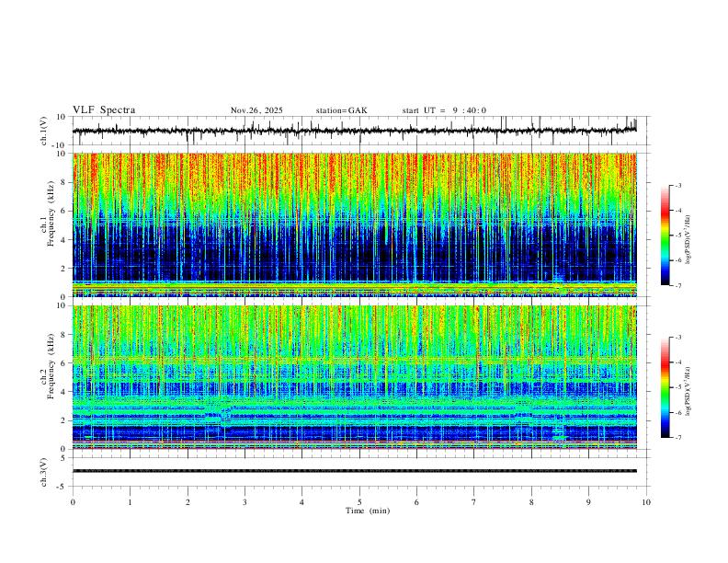The height and width of the screenshot is (563, 728).
Task: Click the ch.1 colorbar "log(PSD)(V²/Hz)" label
Action: coord(688,239)
